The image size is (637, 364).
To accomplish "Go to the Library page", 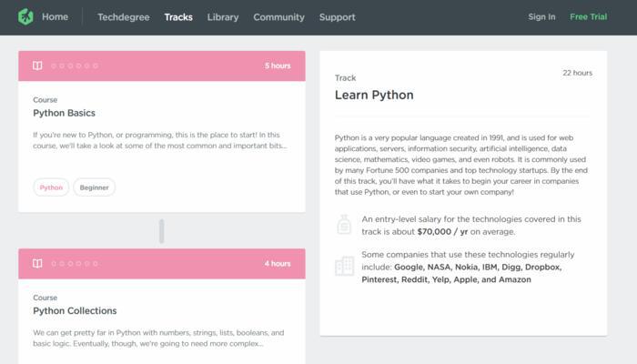I will tap(223, 17).
